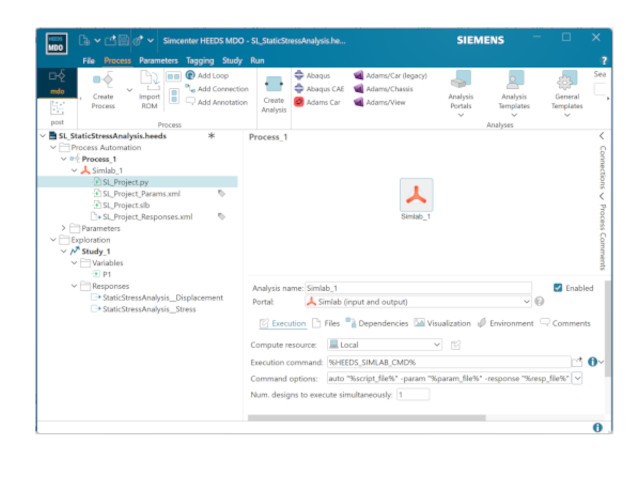Open the File menu
640x480 pixels.
pos(89,61)
